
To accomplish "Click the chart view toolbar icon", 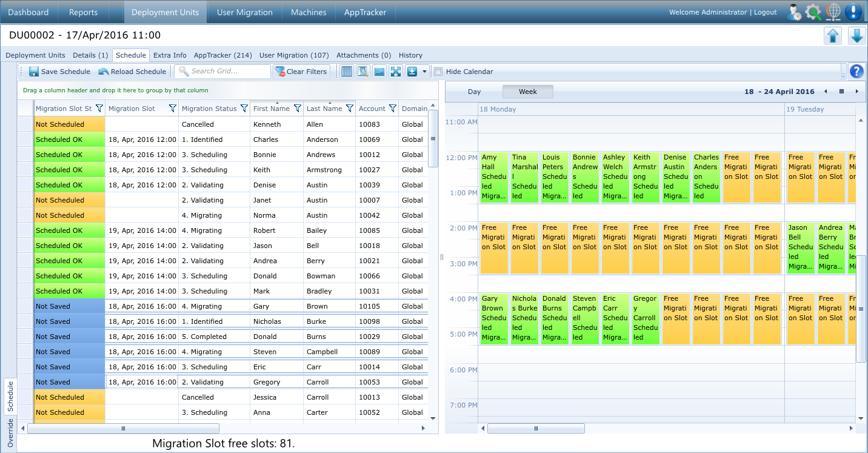I will [x=379, y=72].
